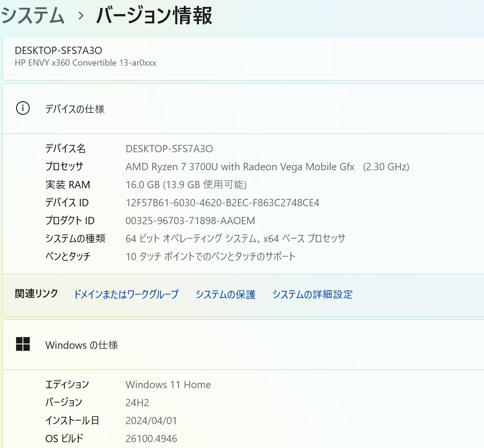Click the HP ENVY x360 Convertible model text

tap(86, 63)
